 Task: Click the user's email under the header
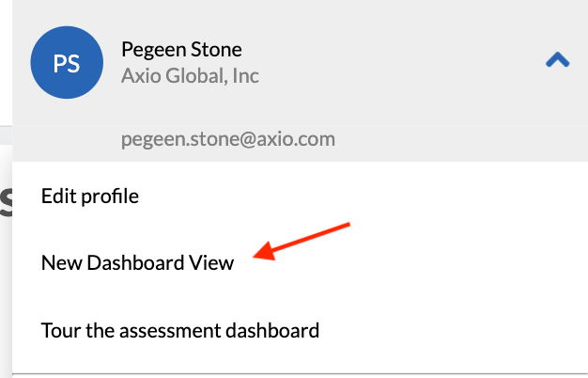point(228,140)
